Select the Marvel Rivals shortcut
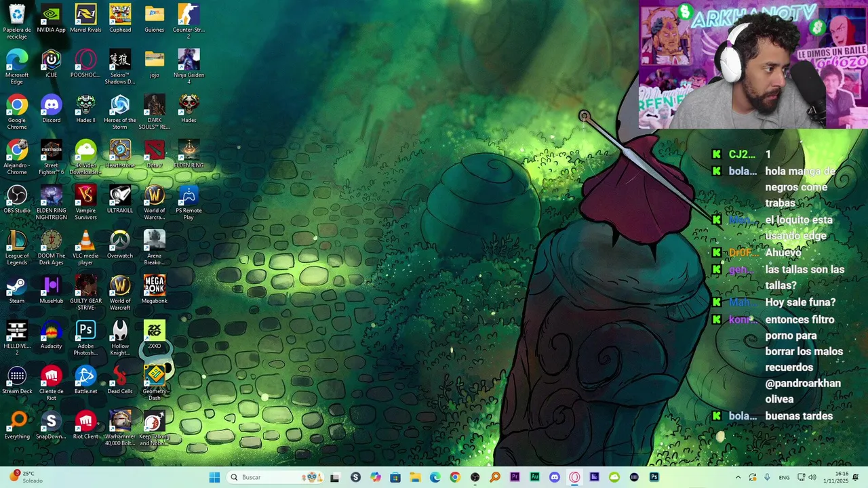Screen dimensions: 868x488 (85, 18)
